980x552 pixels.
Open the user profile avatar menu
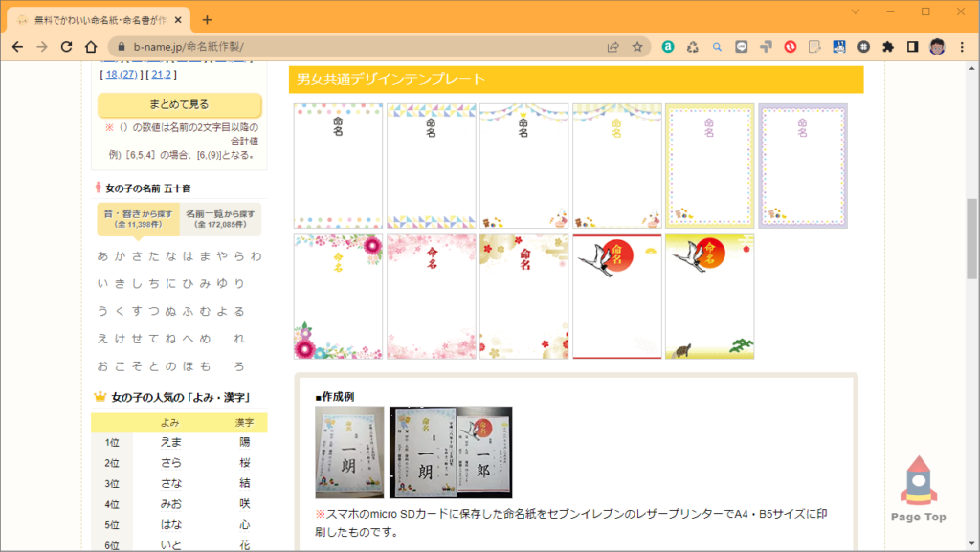938,47
